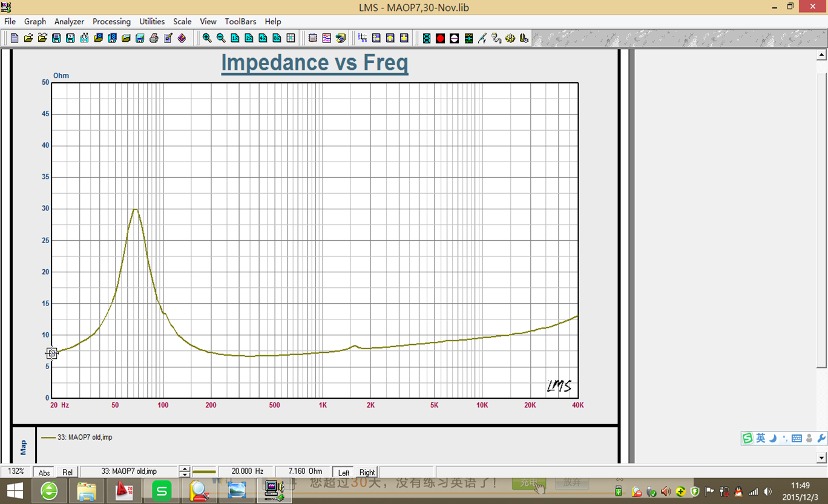Click the grid icon after 8x zoom

[291, 38]
